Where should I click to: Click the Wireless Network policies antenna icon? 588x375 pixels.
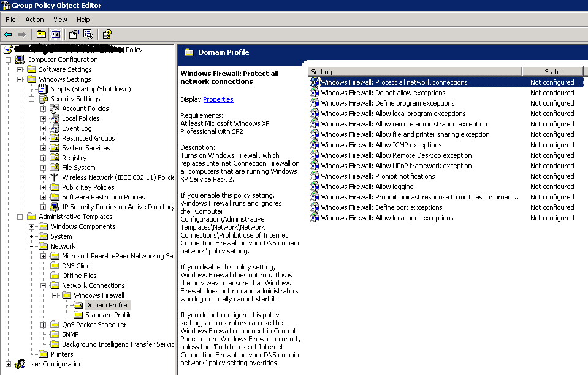click(x=55, y=177)
